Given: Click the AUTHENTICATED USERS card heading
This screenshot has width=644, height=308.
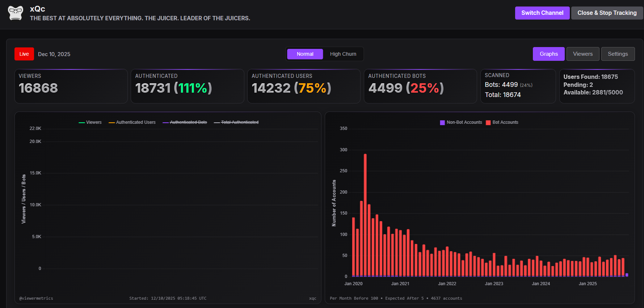Looking at the screenshot, I should point(282,76).
